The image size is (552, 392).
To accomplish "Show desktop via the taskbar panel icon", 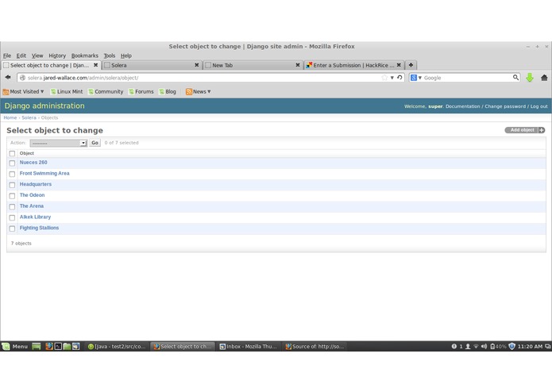I will point(37,346).
